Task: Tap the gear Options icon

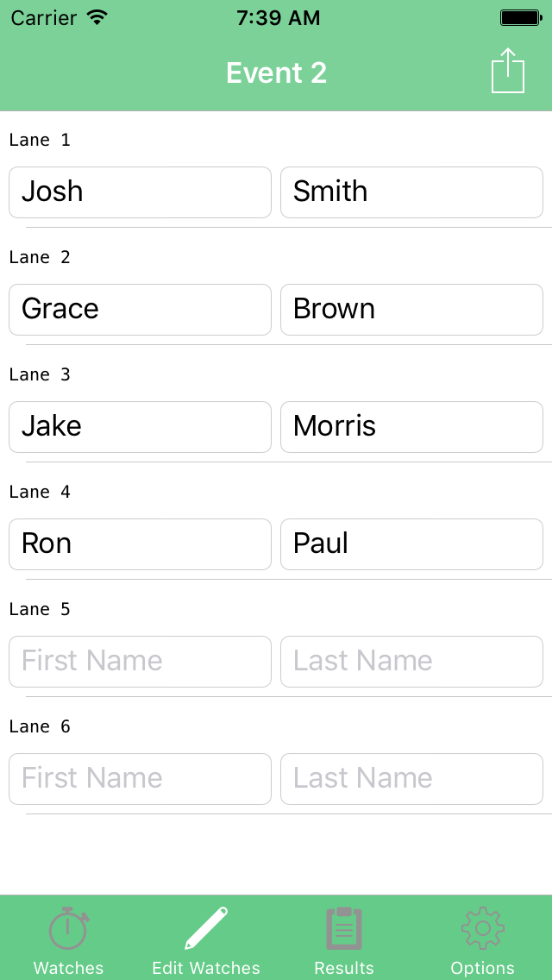Action: tap(482, 929)
